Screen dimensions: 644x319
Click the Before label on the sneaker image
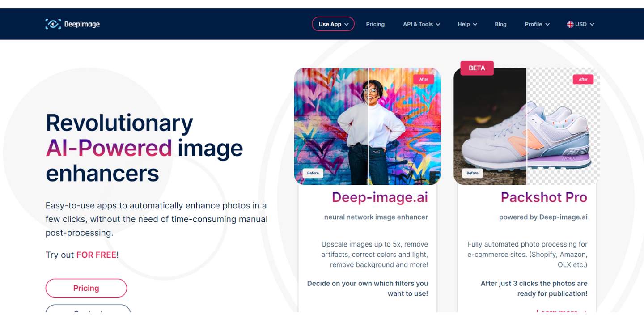pyautogui.click(x=472, y=173)
